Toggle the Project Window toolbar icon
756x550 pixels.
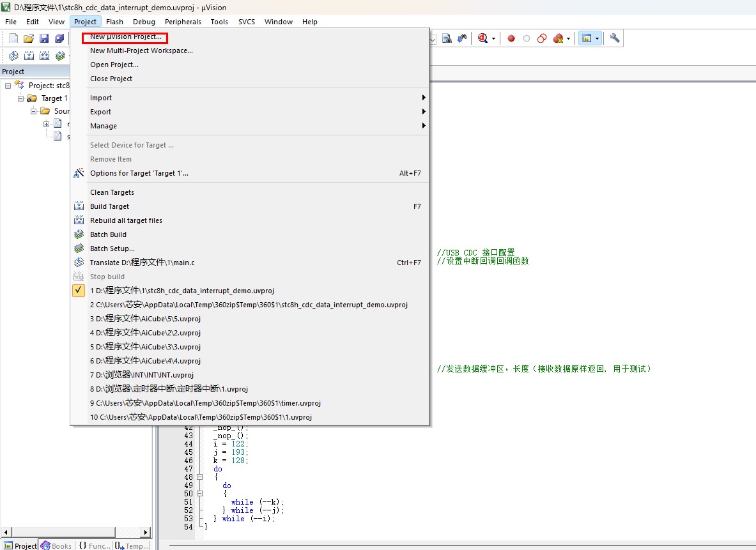click(x=587, y=38)
